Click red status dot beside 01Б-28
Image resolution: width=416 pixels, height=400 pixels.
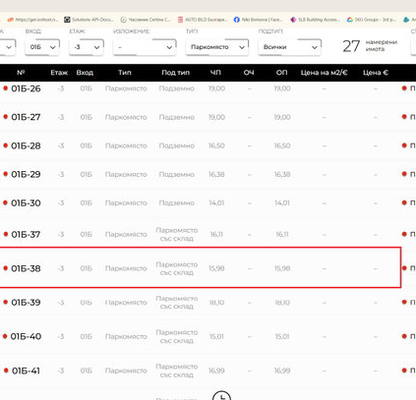click(5, 145)
